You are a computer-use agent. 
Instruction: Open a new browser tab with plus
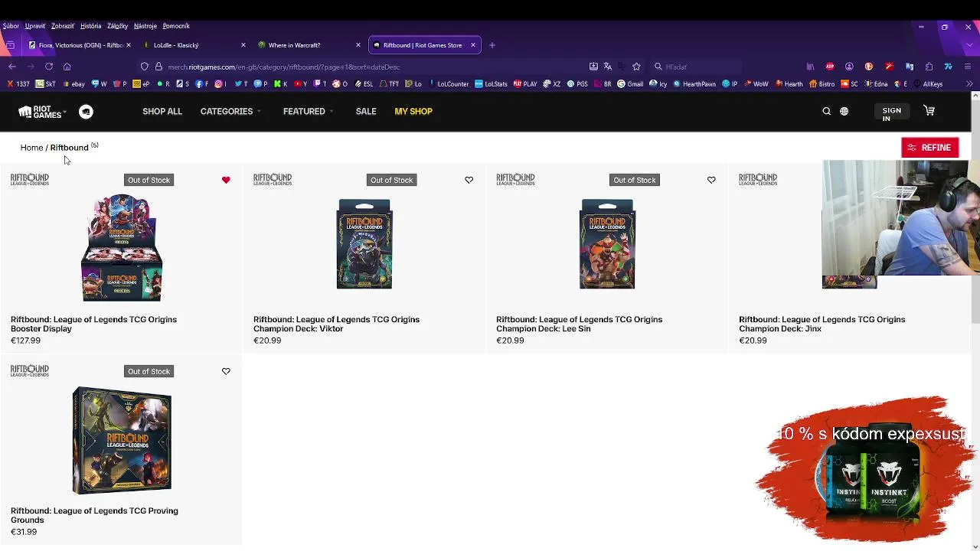coord(492,45)
